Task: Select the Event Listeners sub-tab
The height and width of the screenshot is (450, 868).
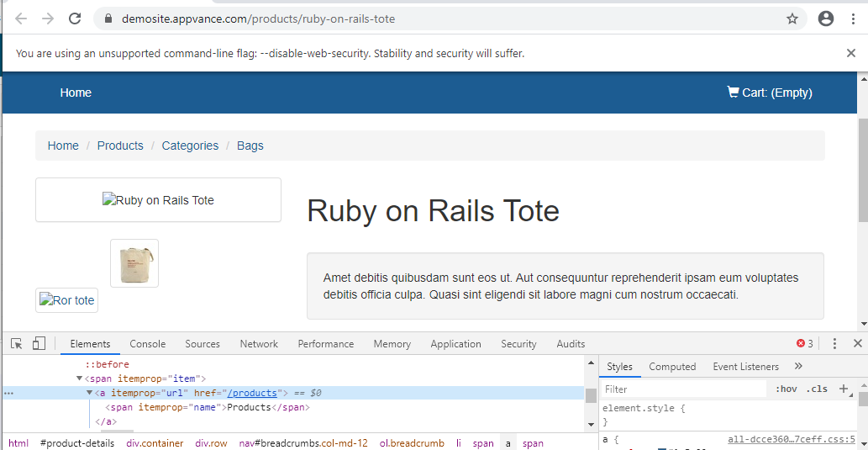Action: tap(745, 367)
